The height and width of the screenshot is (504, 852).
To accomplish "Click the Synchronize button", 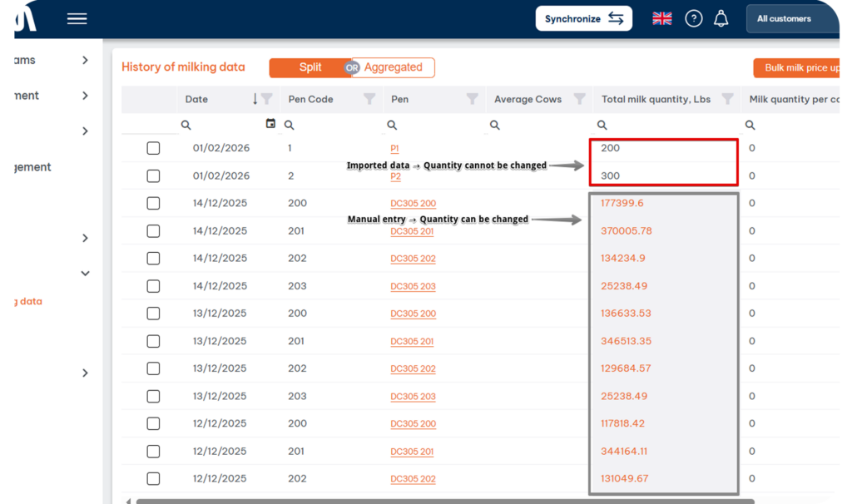I will tap(583, 18).
